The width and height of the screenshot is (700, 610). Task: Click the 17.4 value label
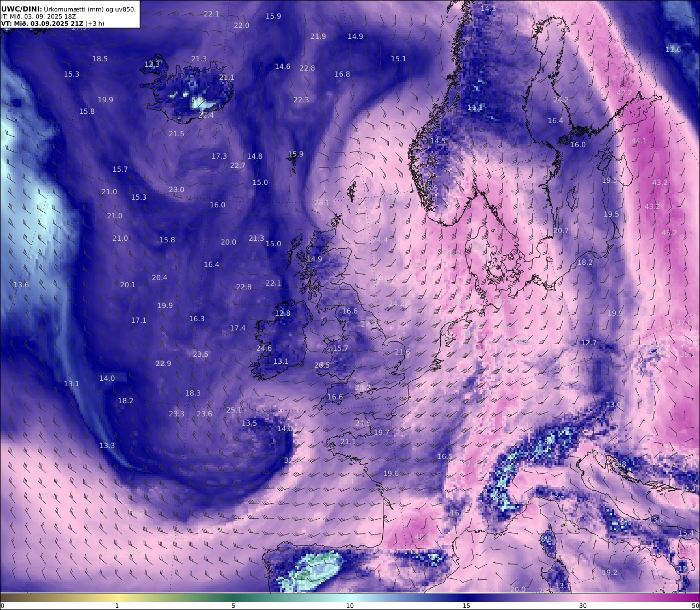(x=238, y=328)
